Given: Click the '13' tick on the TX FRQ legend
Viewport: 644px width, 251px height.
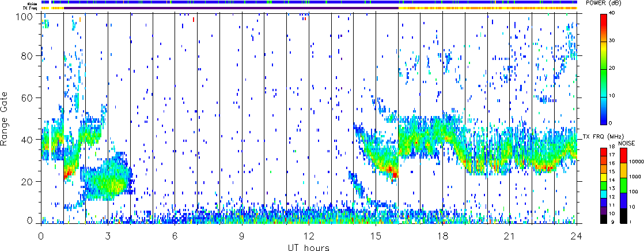Looking at the screenshot, I should [612, 189].
